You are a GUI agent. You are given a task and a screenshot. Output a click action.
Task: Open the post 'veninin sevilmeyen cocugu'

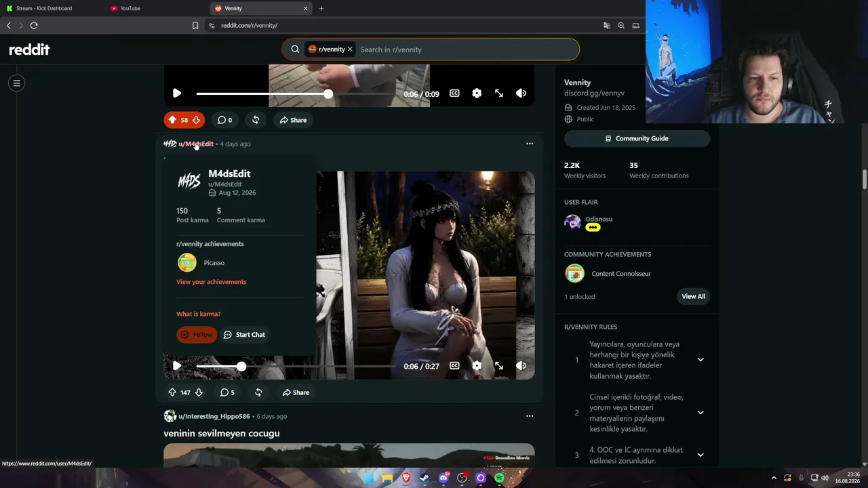point(222,433)
